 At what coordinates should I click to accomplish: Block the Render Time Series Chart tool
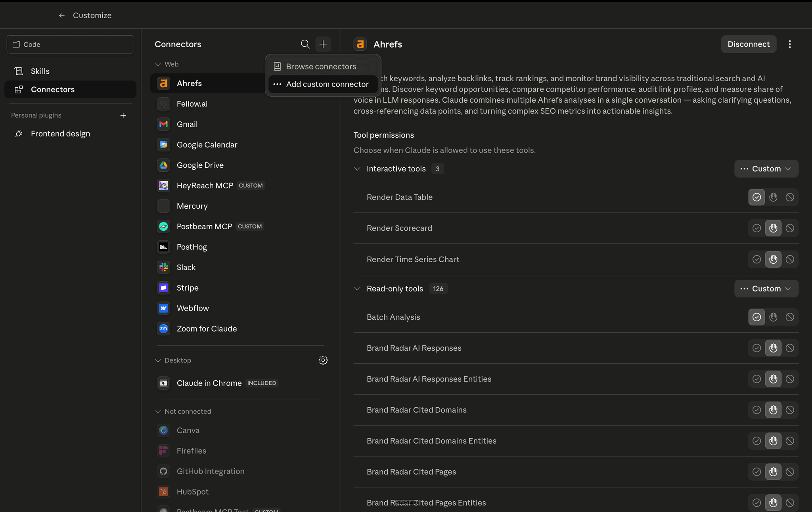point(790,259)
